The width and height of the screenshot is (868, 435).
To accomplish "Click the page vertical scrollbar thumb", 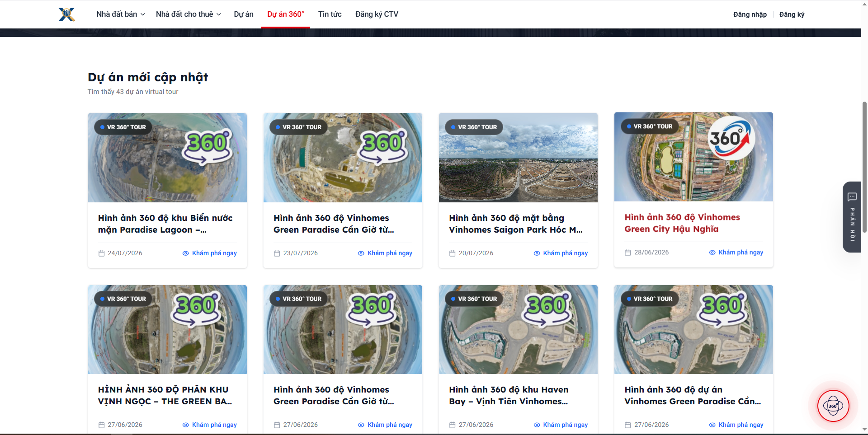I will (x=864, y=167).
